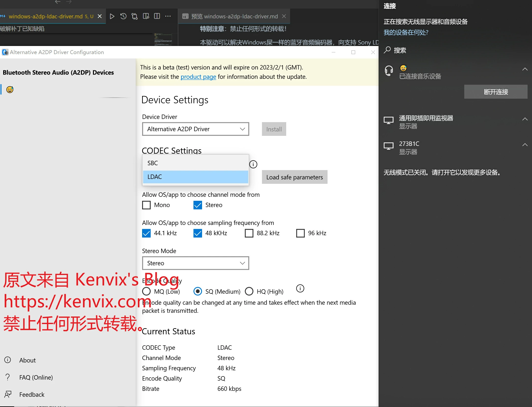The height and width of the screenshot is (407, 532).
Task: Open preview to the side icon
Action: 146,16
